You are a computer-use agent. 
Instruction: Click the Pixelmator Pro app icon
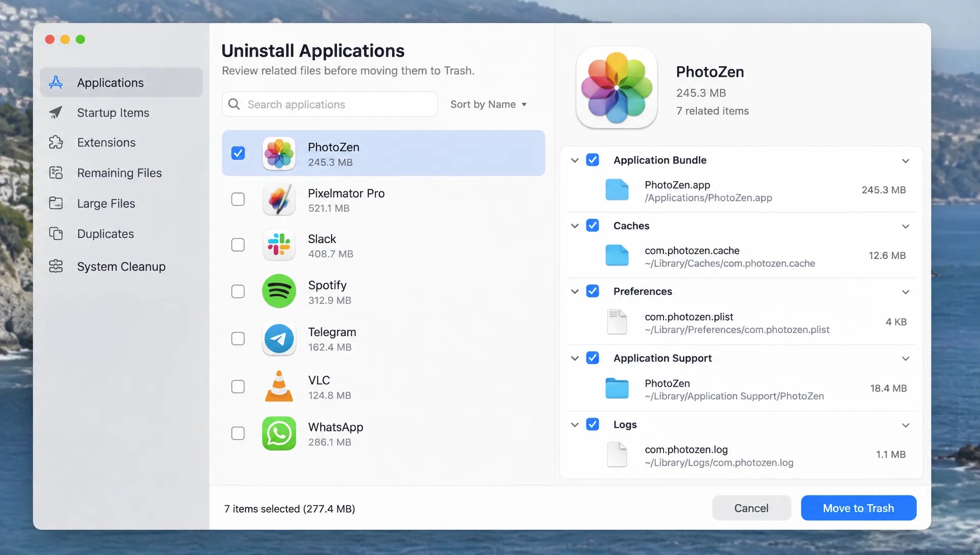click(279, 199)
